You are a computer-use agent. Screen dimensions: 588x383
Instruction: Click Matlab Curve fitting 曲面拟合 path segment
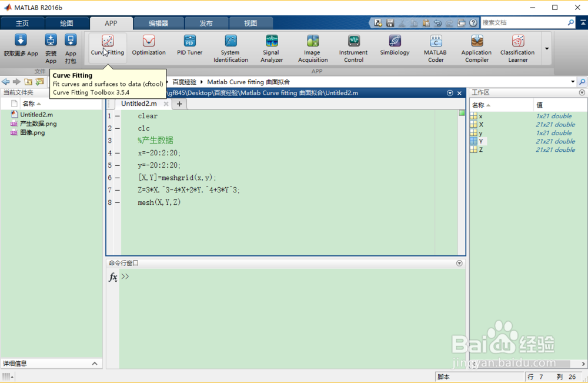(x=248, y=82)
